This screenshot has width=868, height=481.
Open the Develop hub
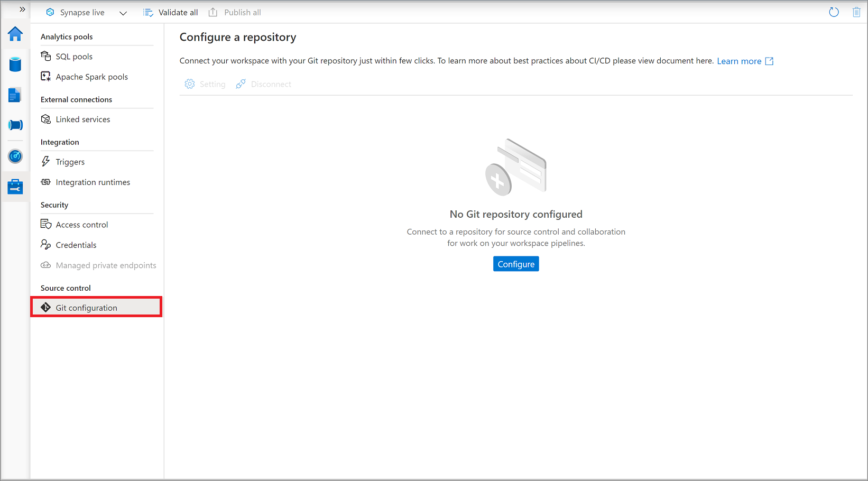tap(15, 95)
